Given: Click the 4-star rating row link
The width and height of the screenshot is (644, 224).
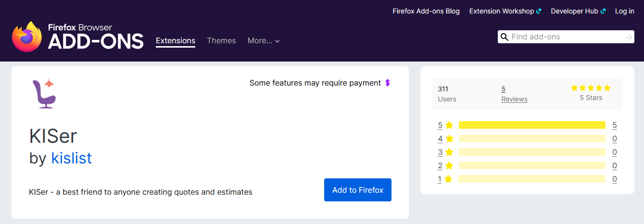Looking at the screenshot, I should click(x=446, y=138).
